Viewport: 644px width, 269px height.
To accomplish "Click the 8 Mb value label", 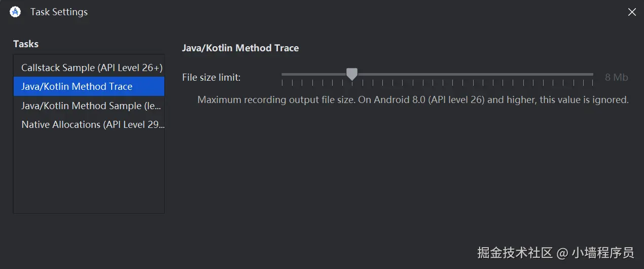I will (616, 77).
